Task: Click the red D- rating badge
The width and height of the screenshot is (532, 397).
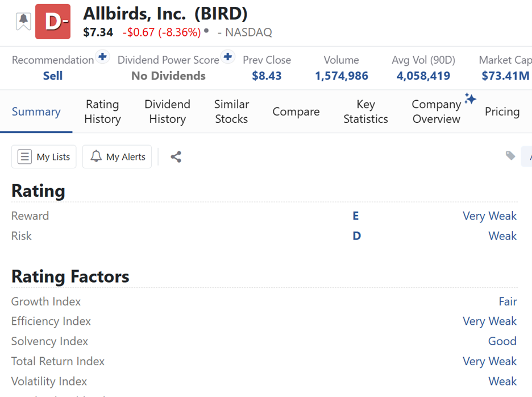Action: [x=53, y=22]
